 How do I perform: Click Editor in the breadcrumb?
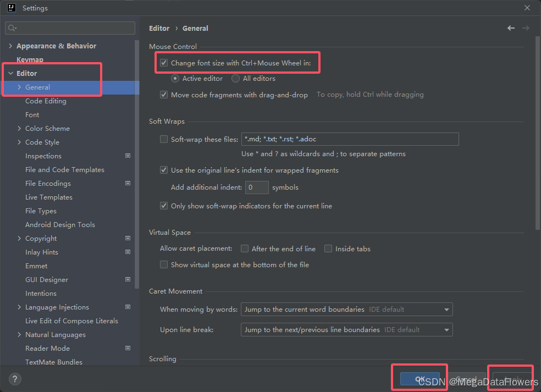pos(159,28)
